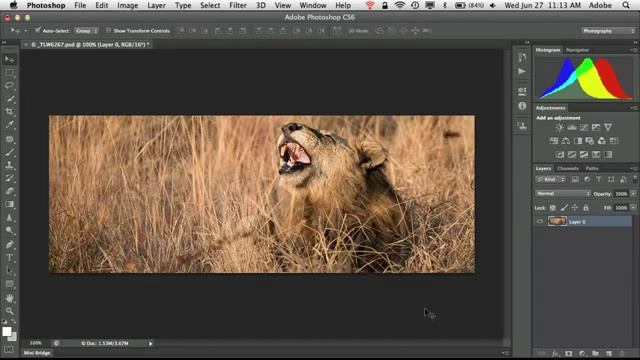The height and width of the screenshot is (360, 640).
Task: Switch to the Navigator tab
Action: click(x=578, y=50)
